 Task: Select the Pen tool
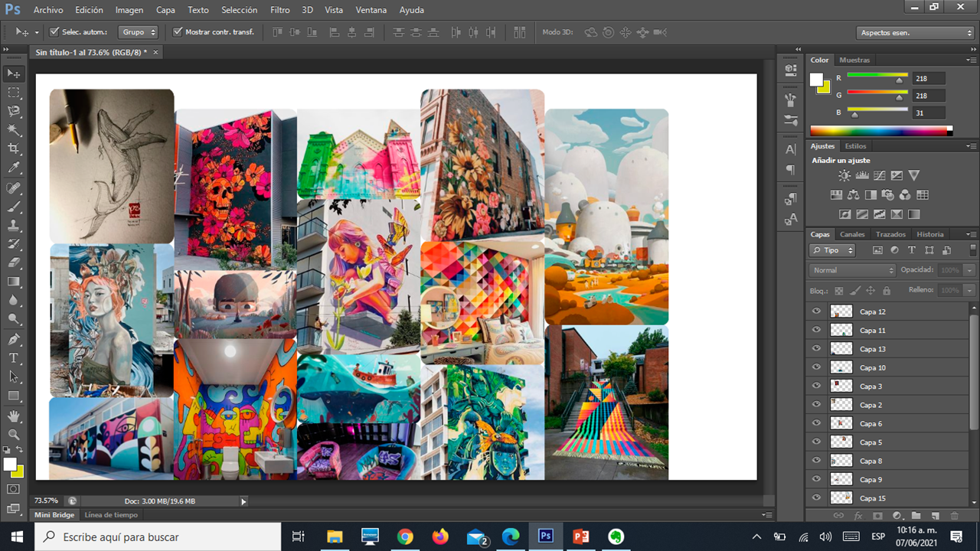point(14,339)
